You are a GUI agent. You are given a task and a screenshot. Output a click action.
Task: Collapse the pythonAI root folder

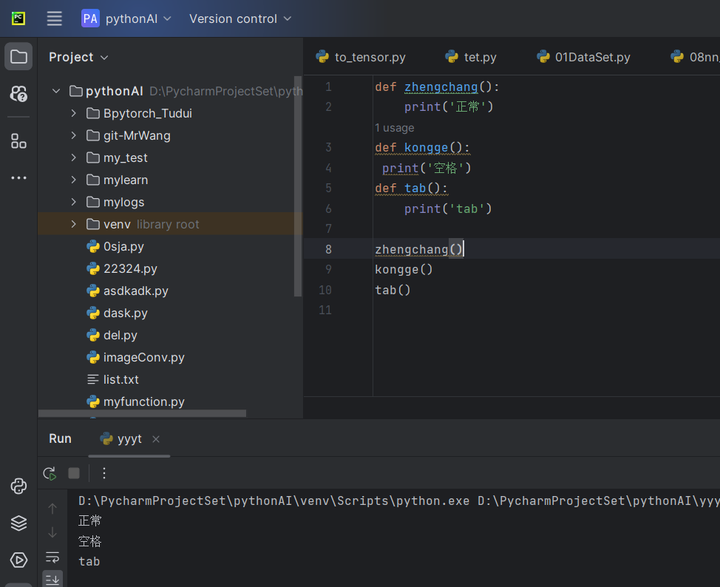(x=56, y=91)
